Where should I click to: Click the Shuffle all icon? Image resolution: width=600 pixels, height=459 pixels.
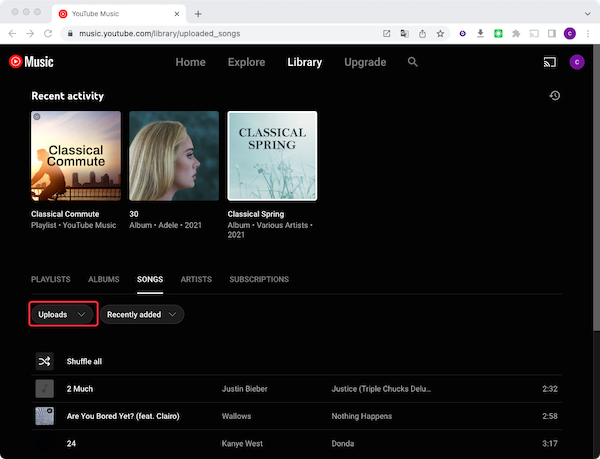[x=44, y=361]
